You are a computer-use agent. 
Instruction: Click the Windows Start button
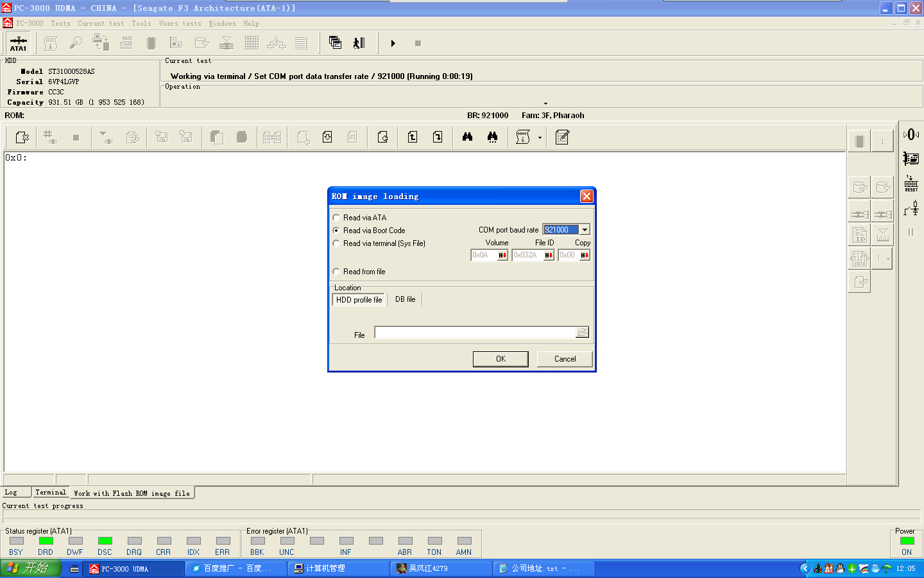click(x=30, y=568)
